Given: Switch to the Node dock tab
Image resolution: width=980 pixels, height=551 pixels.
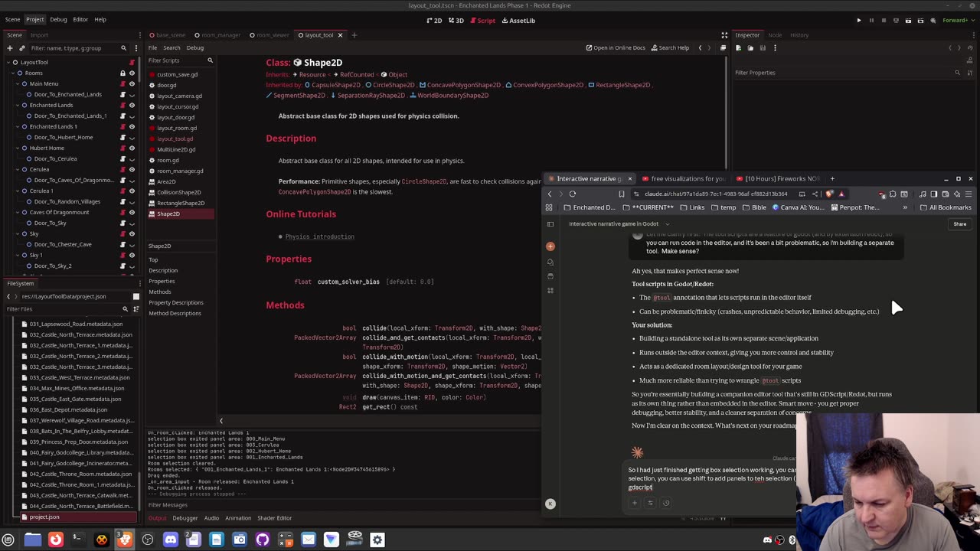Looking at the screenshot, I should coord(775,35).
